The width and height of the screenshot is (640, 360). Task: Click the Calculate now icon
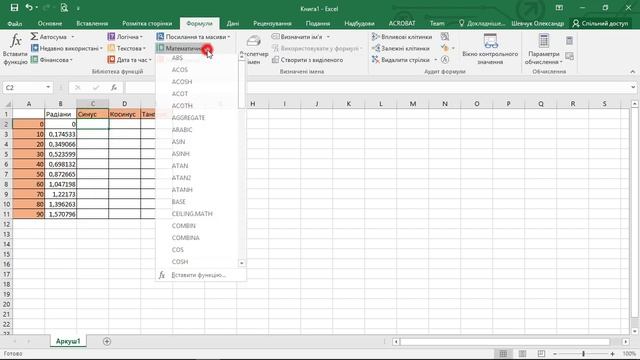pos(569,40)
